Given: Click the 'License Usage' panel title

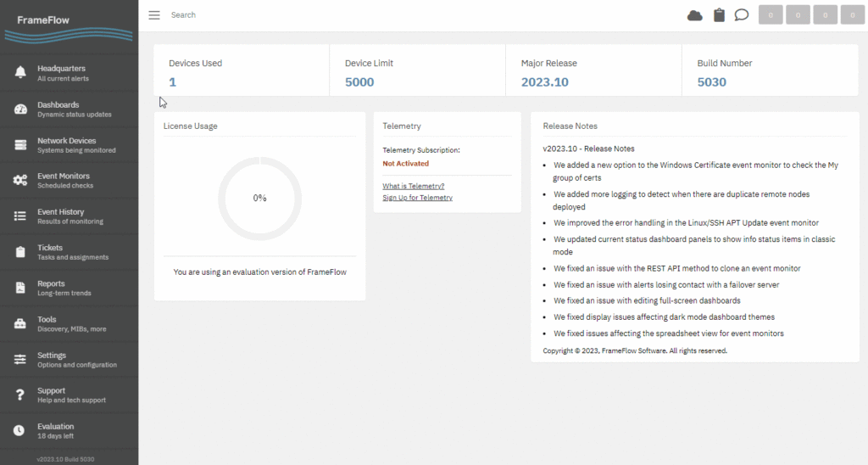Looking at the screenshot, I should pyautogui.click(x=190, y=126).
